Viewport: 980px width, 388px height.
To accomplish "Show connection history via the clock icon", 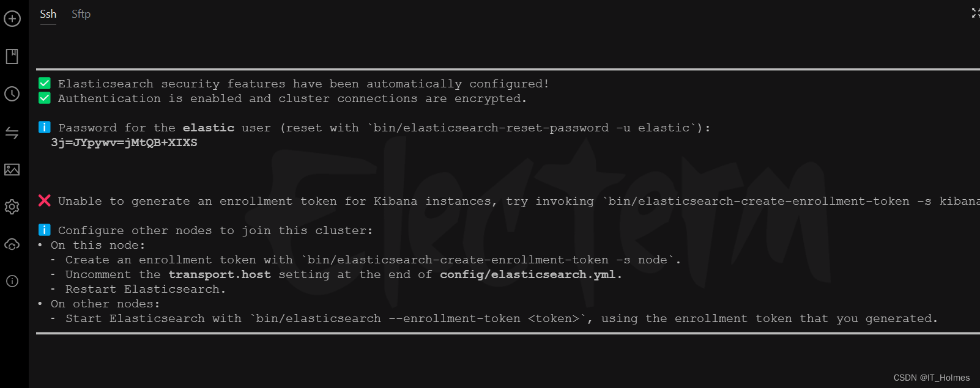I will point(12,94).
